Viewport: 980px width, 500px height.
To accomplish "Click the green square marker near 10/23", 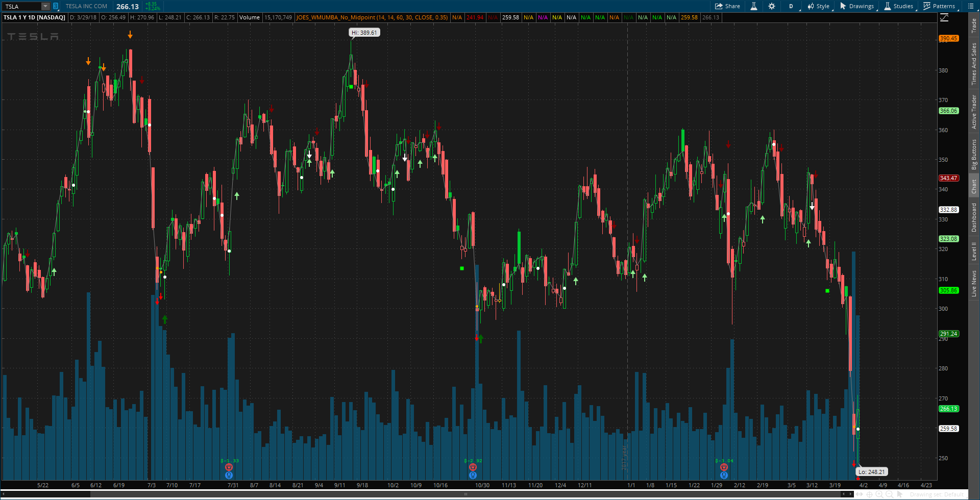I will pos(462,268).
